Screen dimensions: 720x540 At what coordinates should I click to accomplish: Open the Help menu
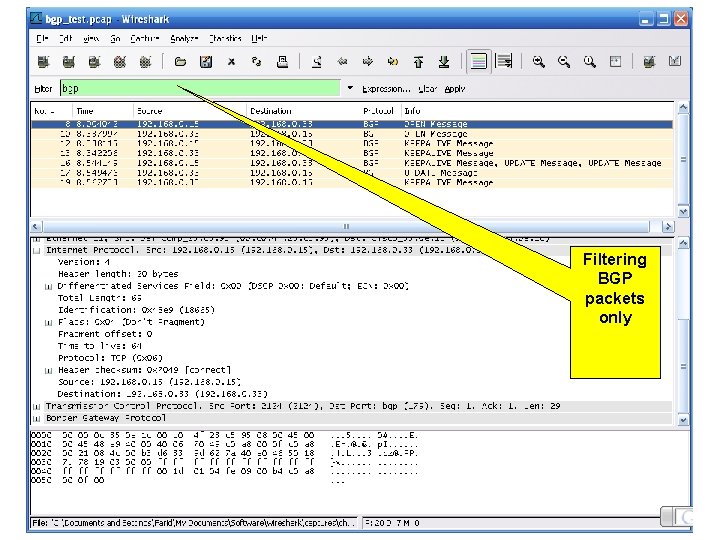(x=259, y=39)
